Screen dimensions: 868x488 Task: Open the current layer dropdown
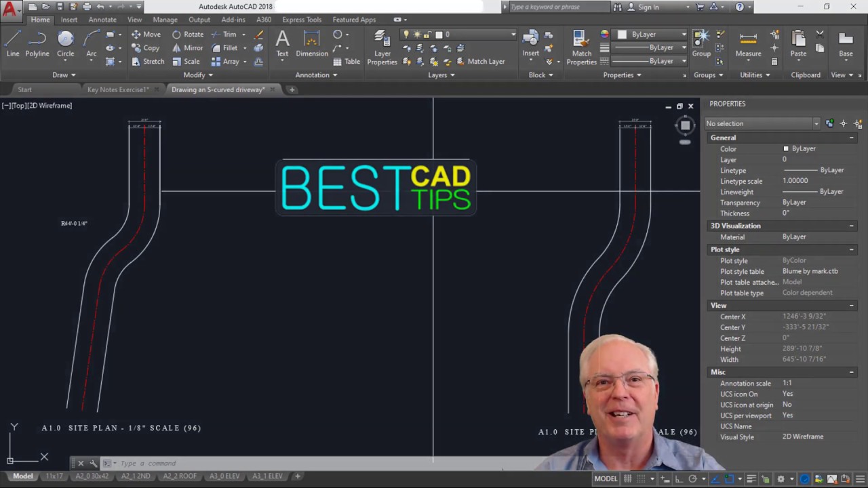(x=513, y=35)
